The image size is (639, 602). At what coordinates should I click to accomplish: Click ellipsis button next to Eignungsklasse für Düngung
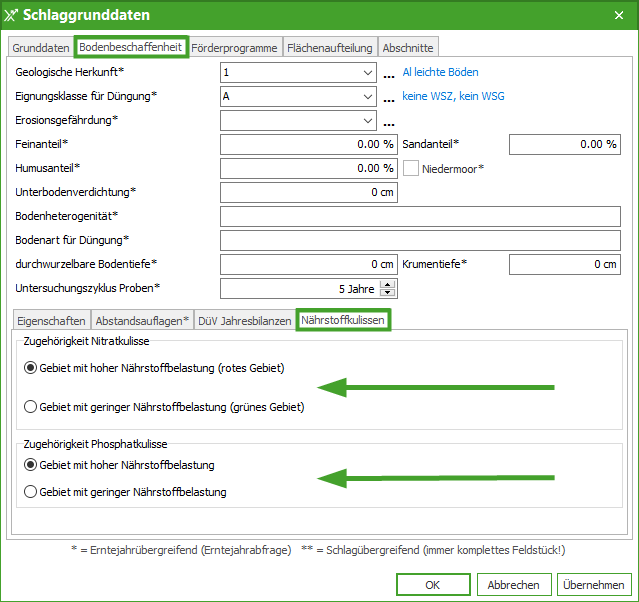389,97
